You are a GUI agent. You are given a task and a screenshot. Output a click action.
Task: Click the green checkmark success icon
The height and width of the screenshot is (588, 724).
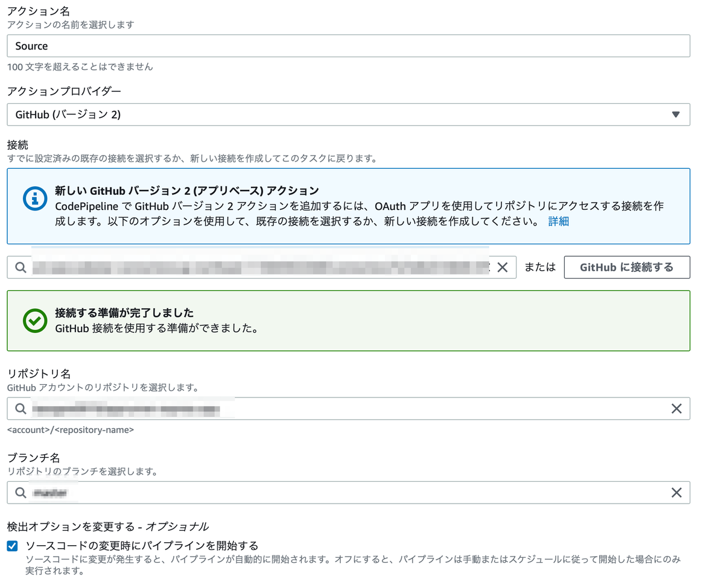34,321
